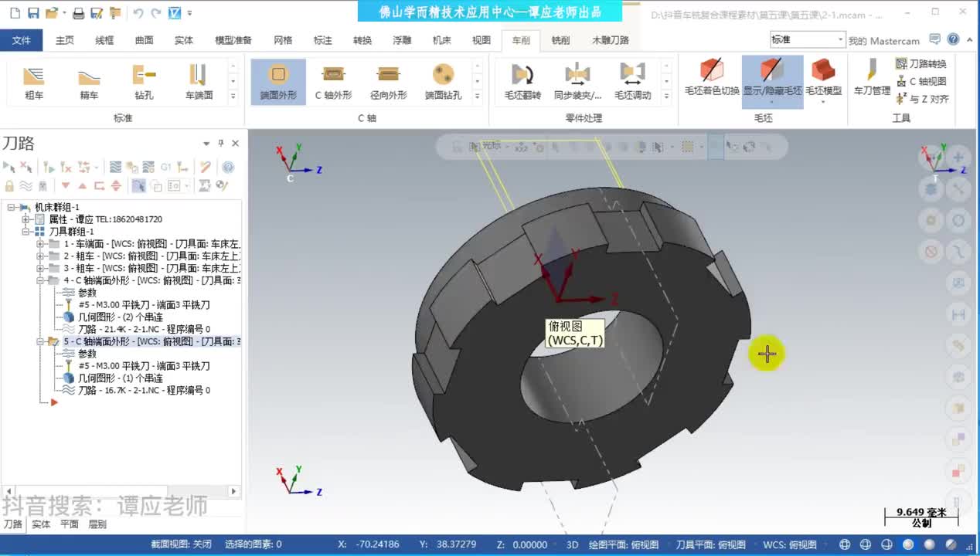Click the C 轴视图 button
980x556 pixels.
tap(921, 81)
